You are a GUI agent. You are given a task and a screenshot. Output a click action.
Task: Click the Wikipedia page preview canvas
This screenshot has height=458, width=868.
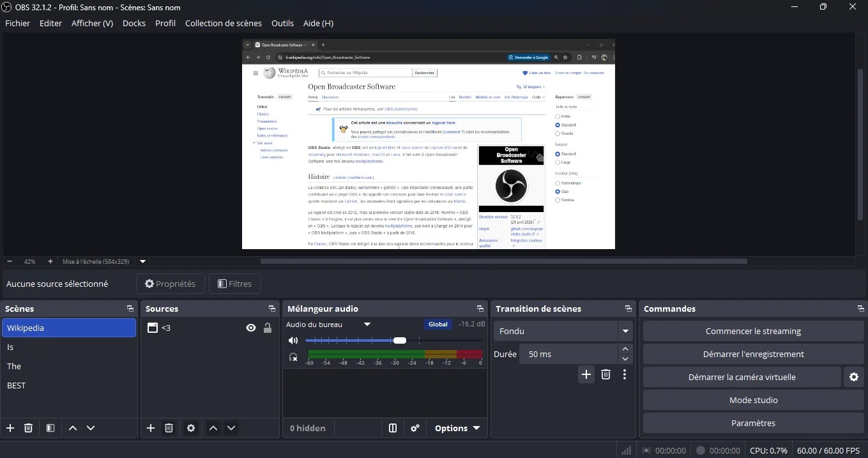coord(428,144)
